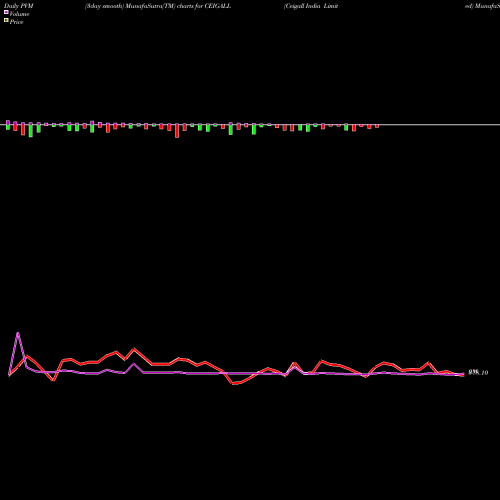Click the purple volume line peak
Screen dimensions: 500x500
coord(18,333)
